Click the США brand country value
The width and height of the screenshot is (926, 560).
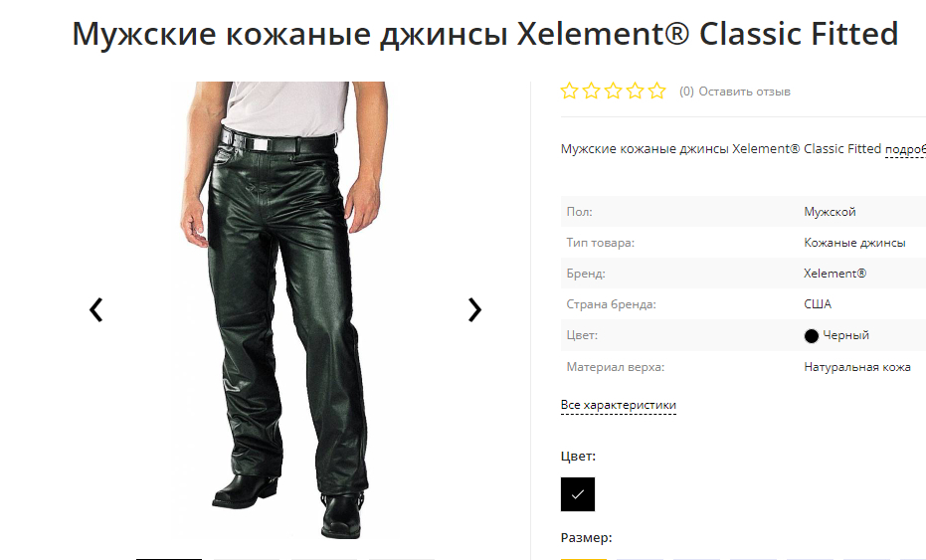(818, 304)
